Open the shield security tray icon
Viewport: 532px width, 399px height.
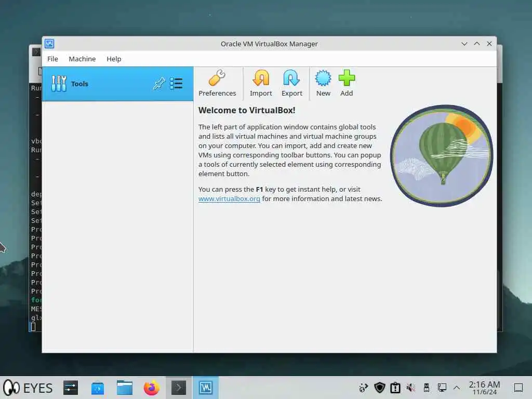coord(379,388)
